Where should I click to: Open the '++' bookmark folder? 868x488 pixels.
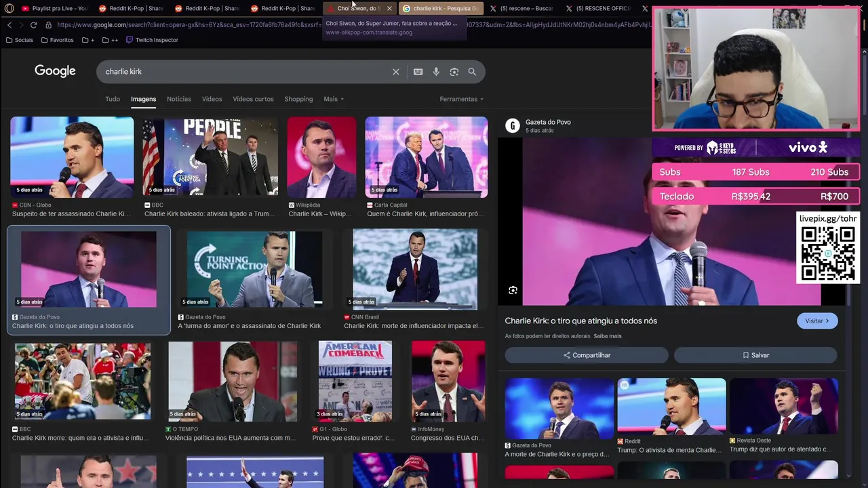111,40
